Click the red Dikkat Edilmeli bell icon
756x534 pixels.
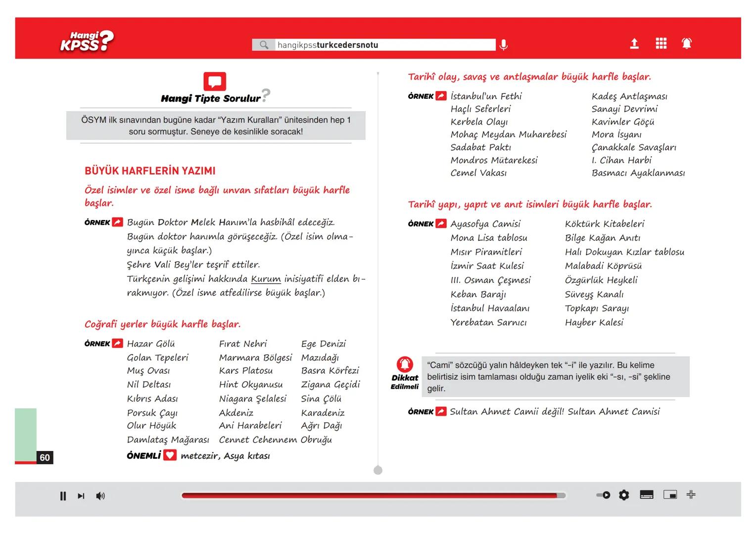pos(405,364)
